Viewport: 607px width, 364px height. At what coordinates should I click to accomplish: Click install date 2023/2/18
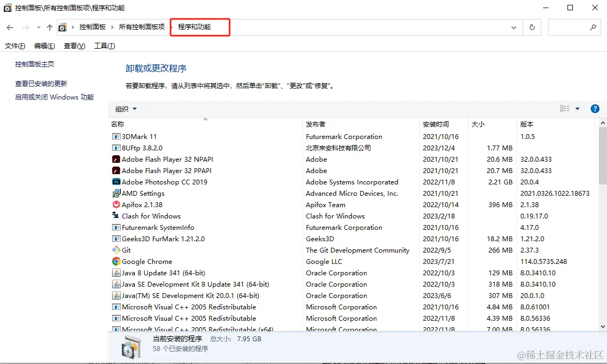click(439, 216)
